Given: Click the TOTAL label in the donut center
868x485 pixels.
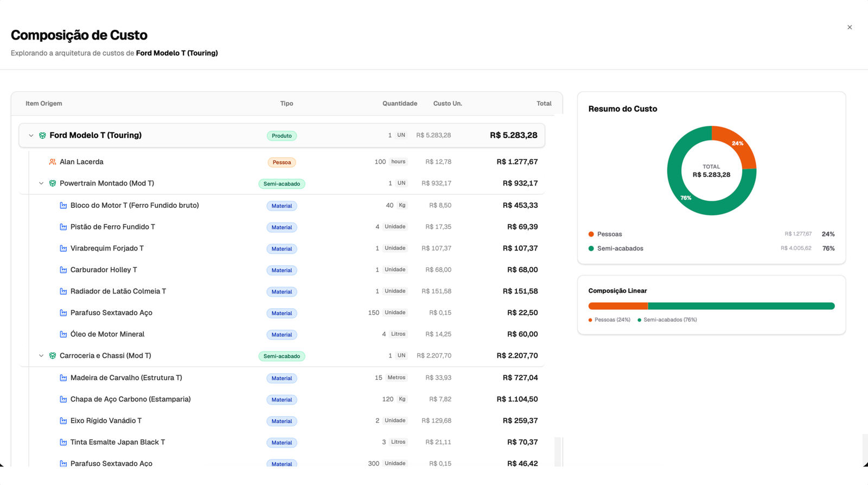Looking at the screenshot, I should 711,167.
